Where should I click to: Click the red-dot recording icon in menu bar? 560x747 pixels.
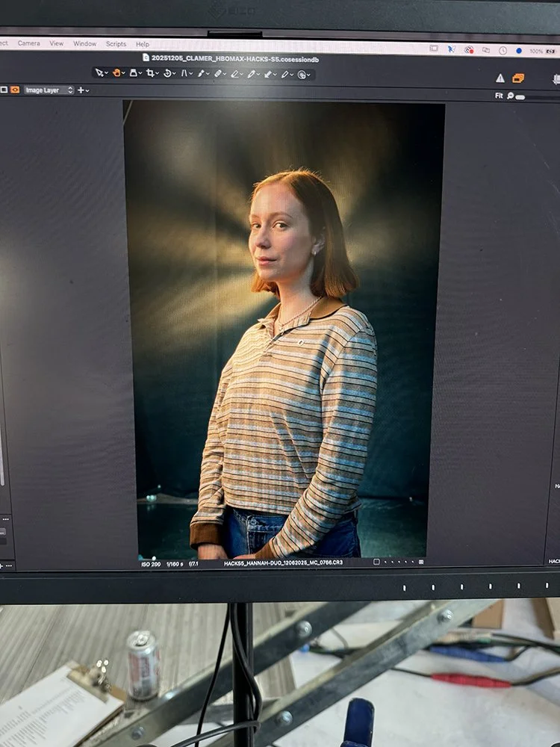click(469, 49)
